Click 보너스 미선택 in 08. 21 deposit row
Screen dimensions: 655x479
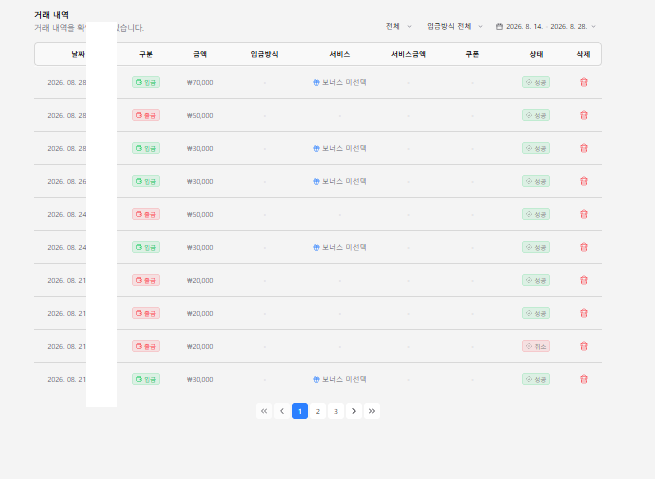(340, 379)
